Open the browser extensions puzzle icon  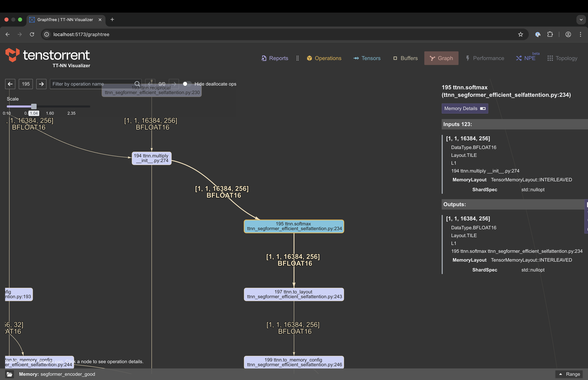pos(550,34)
